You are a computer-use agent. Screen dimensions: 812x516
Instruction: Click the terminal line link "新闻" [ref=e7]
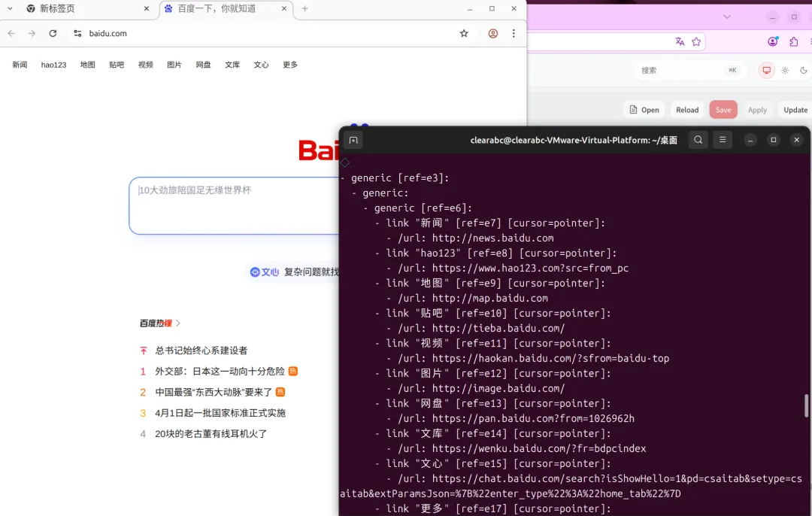click(x=495, y=223)
